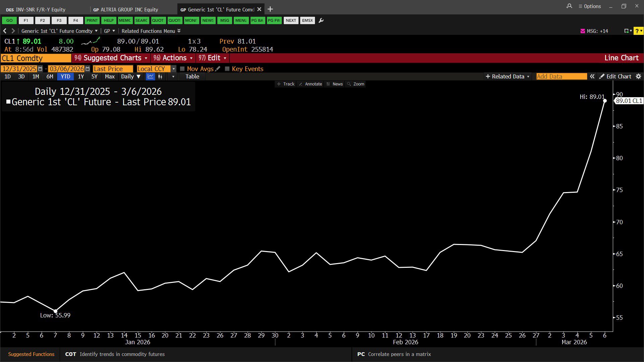Toggle the Track crosshair mode

(x=286, y=84)
